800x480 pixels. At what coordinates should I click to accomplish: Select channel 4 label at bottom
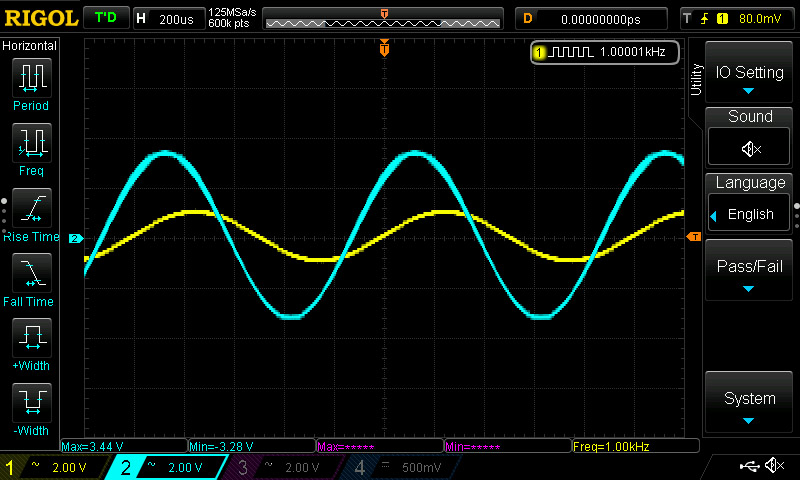(360, 467)
